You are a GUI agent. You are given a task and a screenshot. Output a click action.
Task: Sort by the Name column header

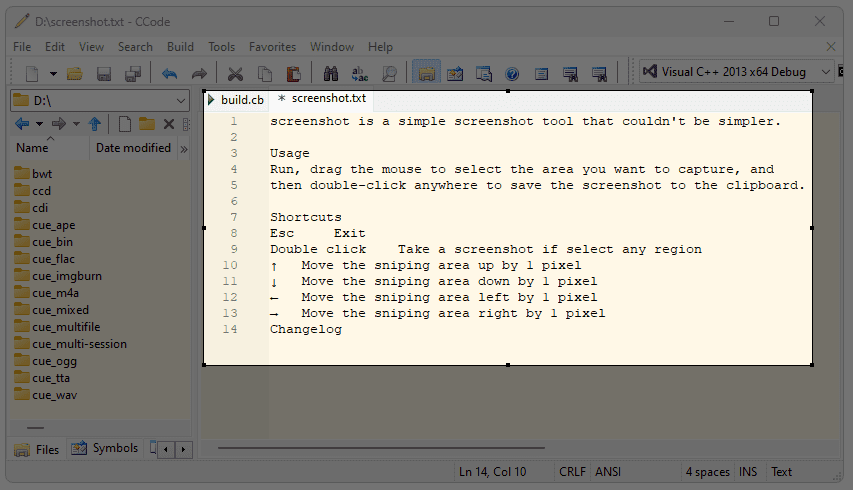tap(50, 148)
